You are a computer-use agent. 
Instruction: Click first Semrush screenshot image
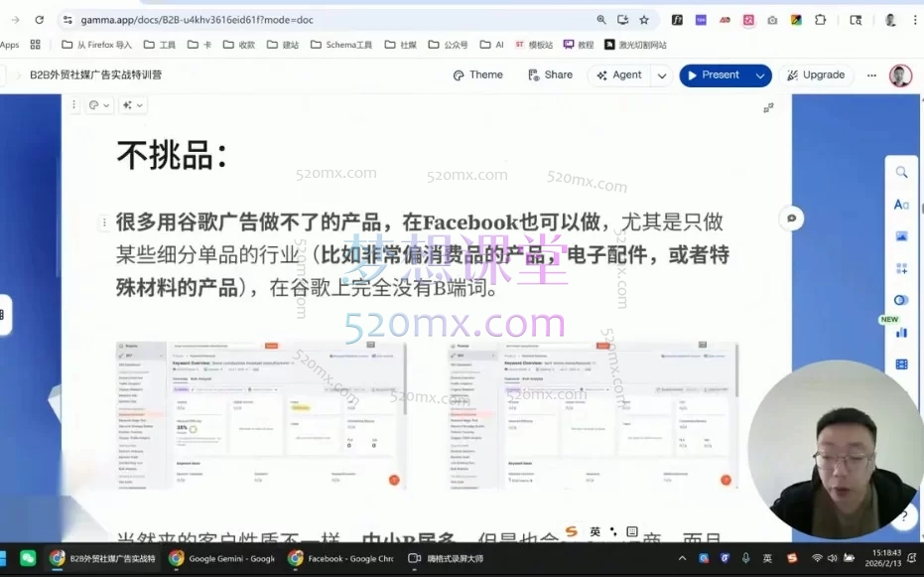pyautogui.click(x=260, y=415)
